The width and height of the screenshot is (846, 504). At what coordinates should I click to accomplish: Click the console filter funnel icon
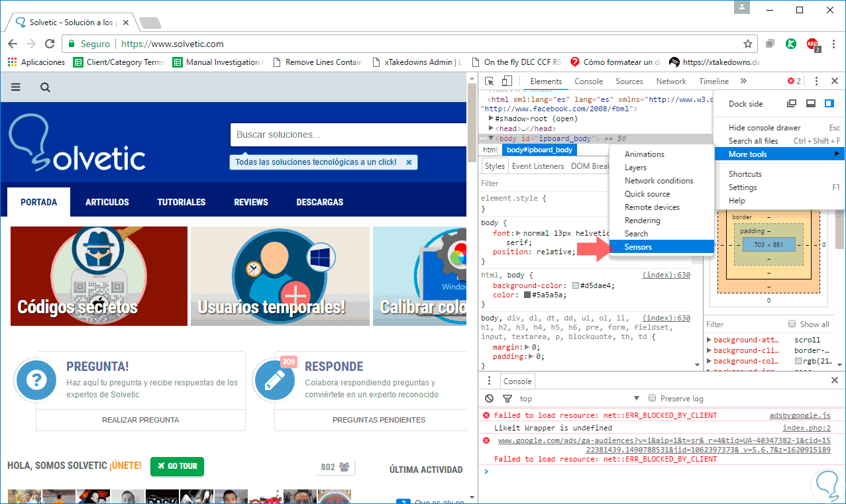click(x=507, y=399)
